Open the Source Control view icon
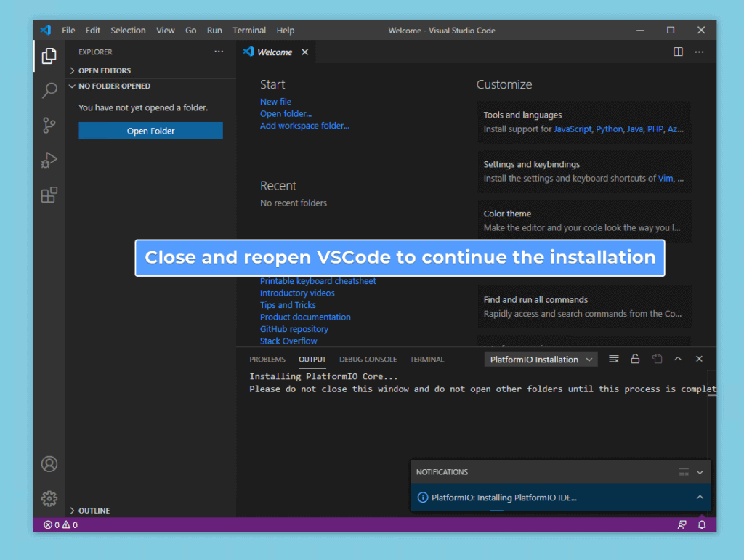The width and height of the screenshot is (744, 560). tap(49, 125)
